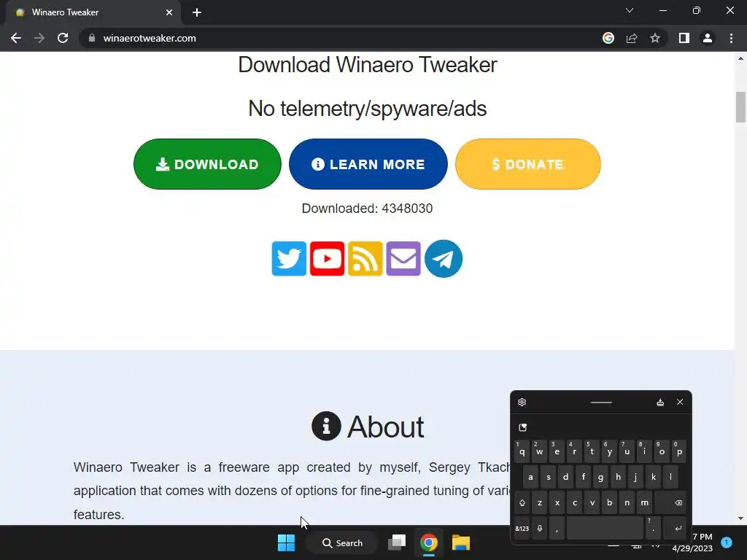Screen dimensions: 747x560
Task: Click the taskbar Search box
Action: [341, 542]
